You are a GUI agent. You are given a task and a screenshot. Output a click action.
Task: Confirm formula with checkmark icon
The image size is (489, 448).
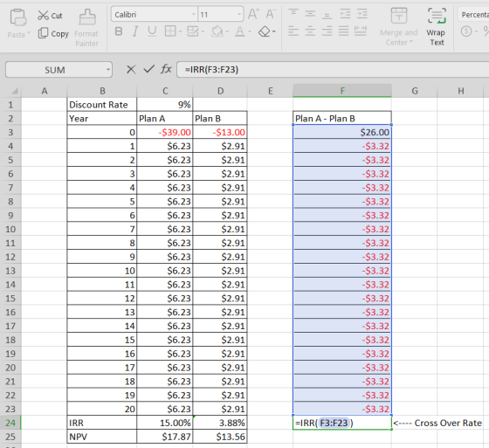click(x=148, y=69)
